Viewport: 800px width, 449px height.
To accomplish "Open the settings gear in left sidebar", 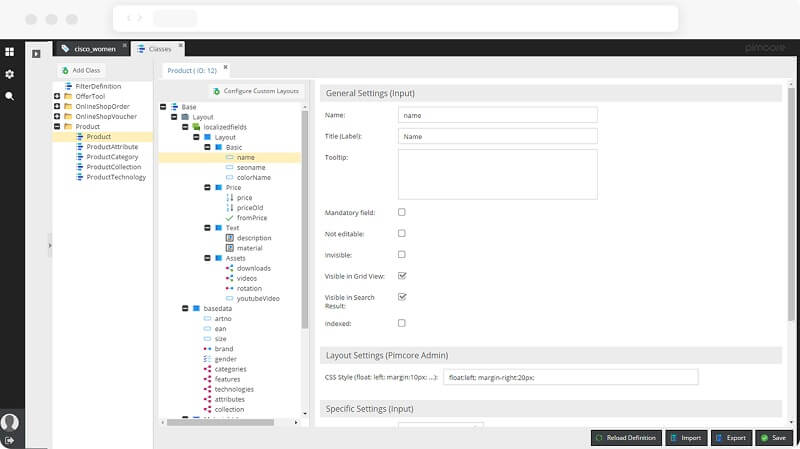I will click(x=9, y=74).
